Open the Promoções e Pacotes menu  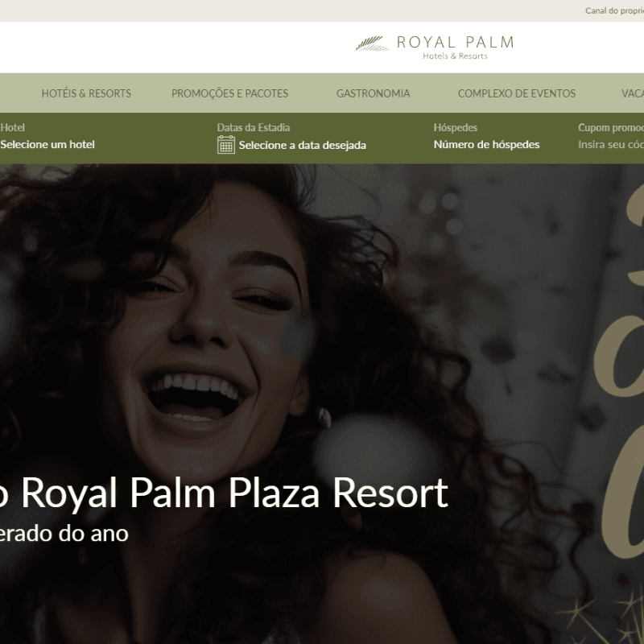tap(229, 93)
